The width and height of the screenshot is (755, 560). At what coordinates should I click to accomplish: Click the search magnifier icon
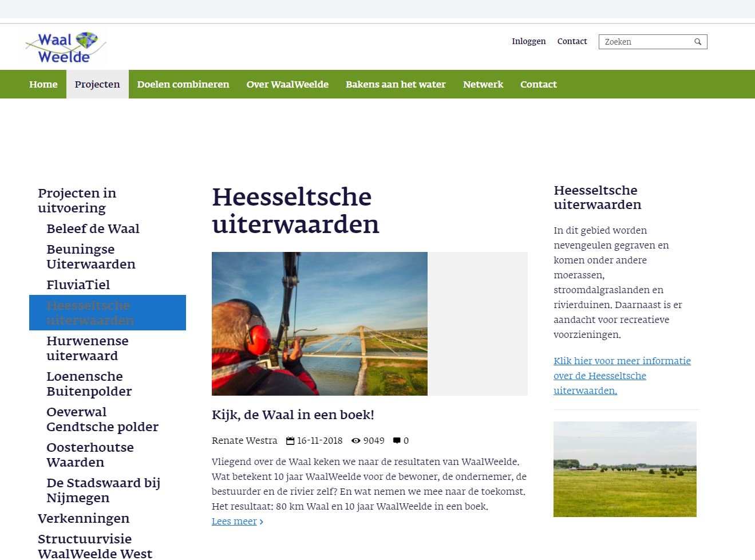(698, 42)
